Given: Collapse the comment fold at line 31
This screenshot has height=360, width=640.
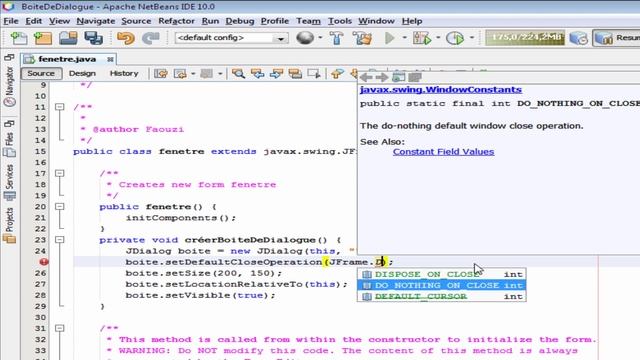Looking at the screenshot, I should click(x=60, y=328).
